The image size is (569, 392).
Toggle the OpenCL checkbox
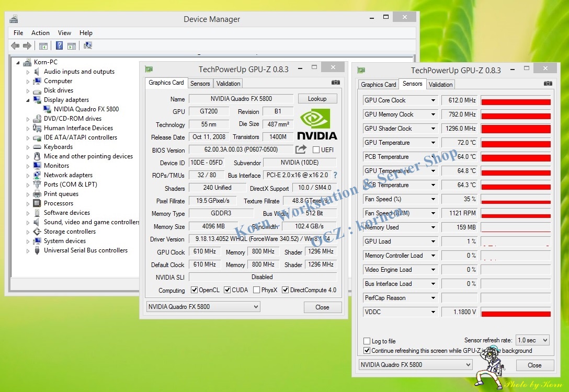click(194, 290)
